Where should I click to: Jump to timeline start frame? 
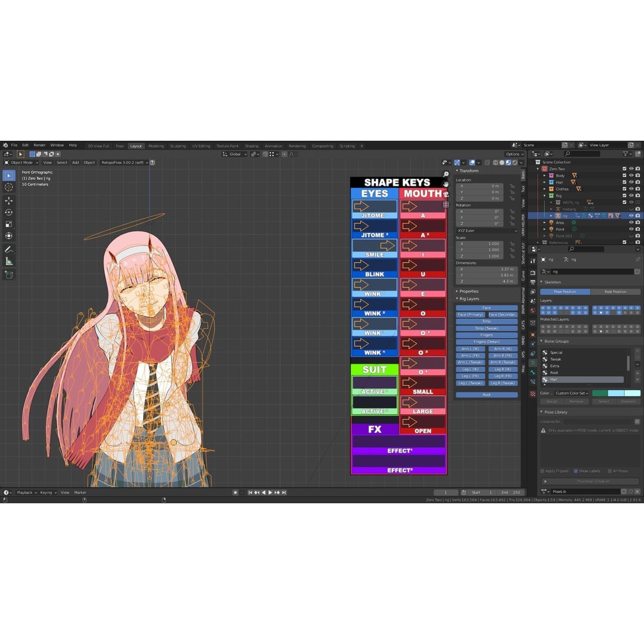click(250, 493)
